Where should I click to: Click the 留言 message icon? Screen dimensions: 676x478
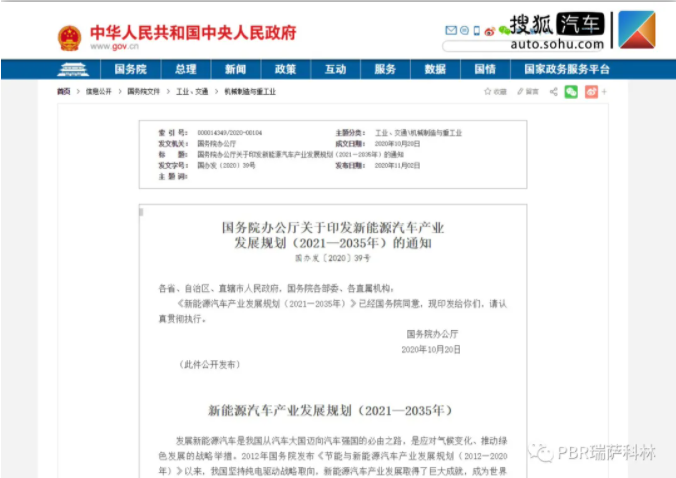520,91
